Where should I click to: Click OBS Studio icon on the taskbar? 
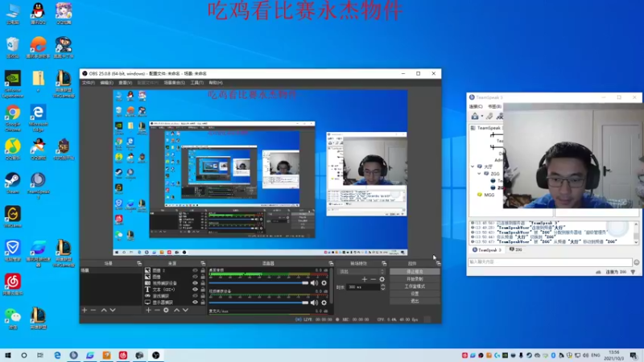(x=155, y=356)
